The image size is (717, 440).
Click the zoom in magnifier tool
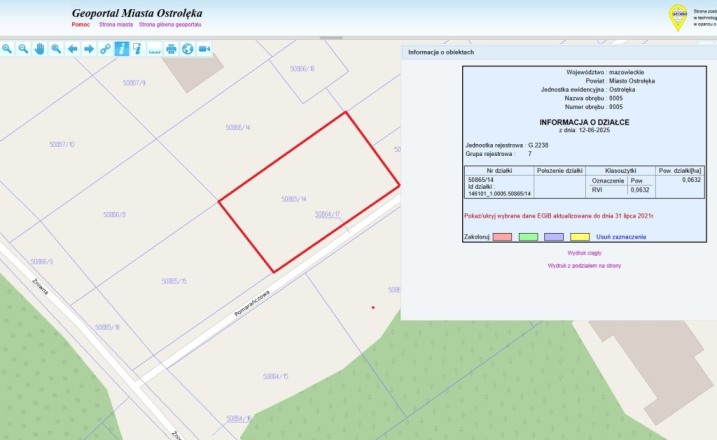point(7,48)
